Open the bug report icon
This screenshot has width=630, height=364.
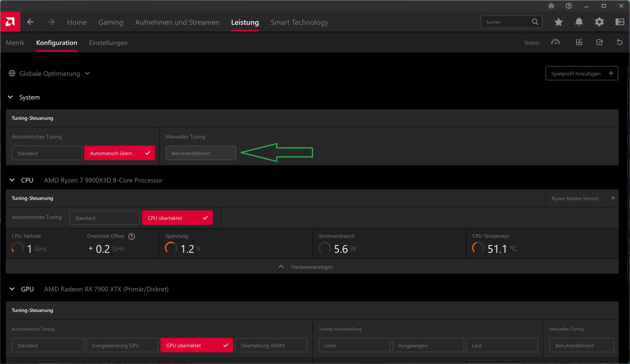551,6
